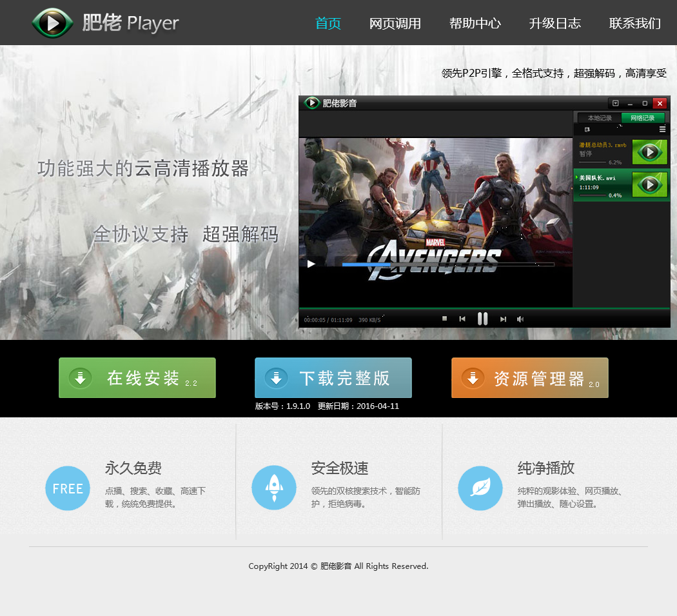Click the 肥佬 Player logo icon
The width and height of the screenshot is (677, 616).
(53, 23)
